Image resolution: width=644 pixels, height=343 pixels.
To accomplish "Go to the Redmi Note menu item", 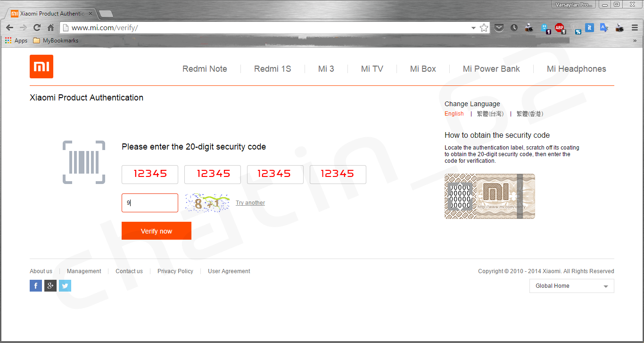I will point(205,69).
